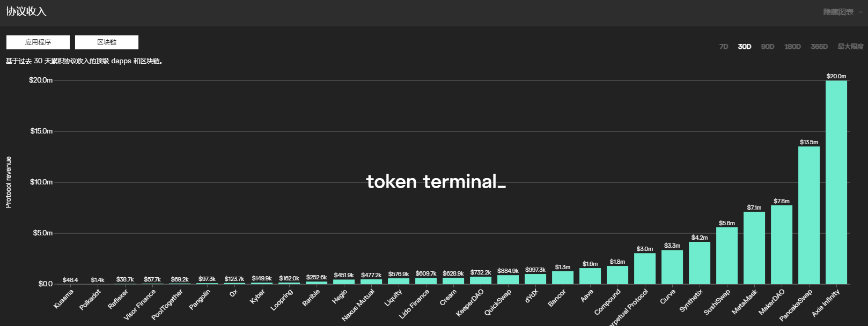Click the Synthetix revenue bar
The image size is (868, 326).
[700, 263]
